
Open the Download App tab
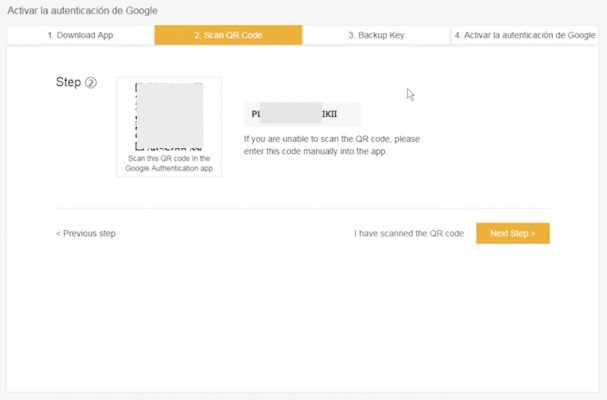click(80, 35)
